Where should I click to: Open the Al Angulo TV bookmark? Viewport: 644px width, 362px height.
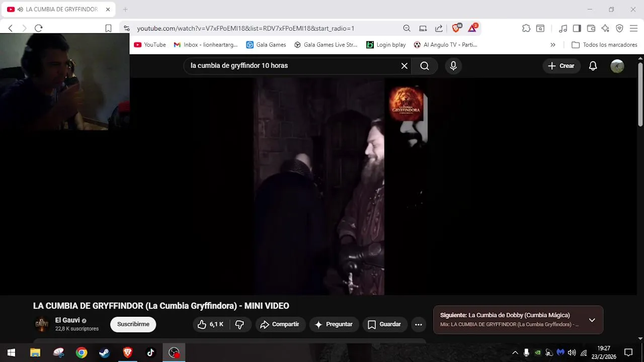pyautogui.click(x=445, y=45)
